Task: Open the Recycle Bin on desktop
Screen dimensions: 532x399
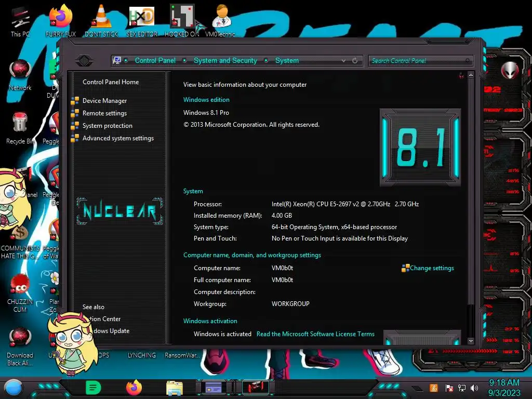Action: tap(20, 128)
